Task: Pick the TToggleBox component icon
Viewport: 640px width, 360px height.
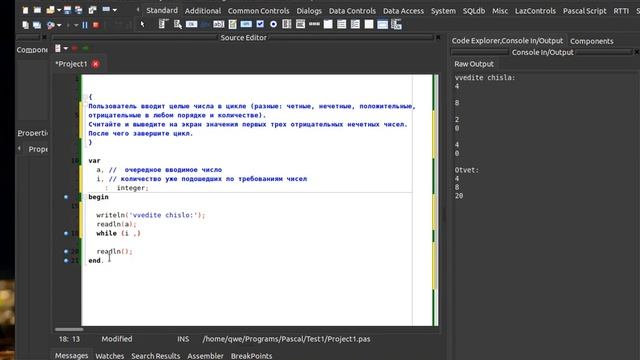Action: [246, 24]
